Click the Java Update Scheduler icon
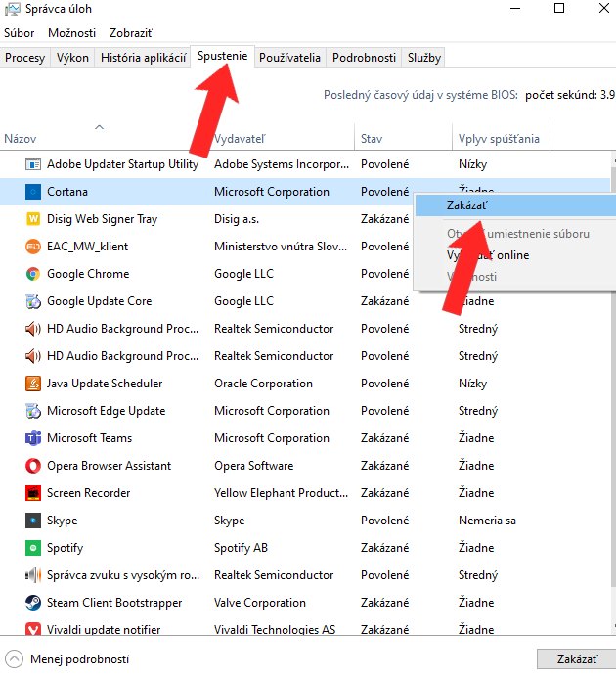This screenshot has width=616, height=679. [33, 384]
